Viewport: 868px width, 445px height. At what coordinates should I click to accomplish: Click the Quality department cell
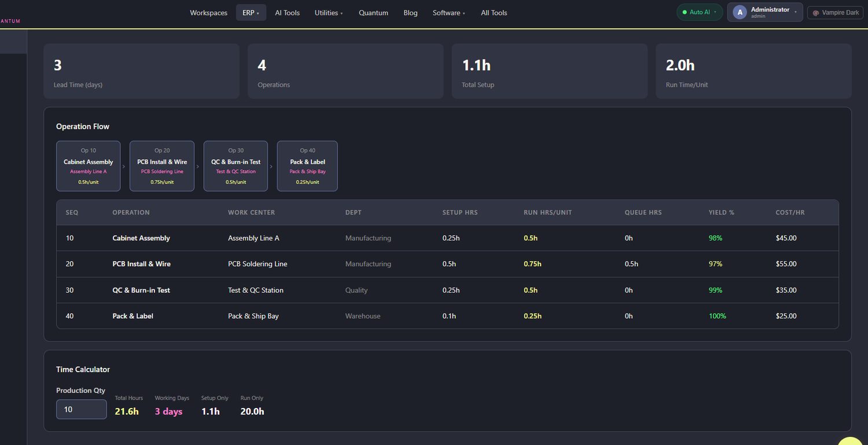click(356, 290)
